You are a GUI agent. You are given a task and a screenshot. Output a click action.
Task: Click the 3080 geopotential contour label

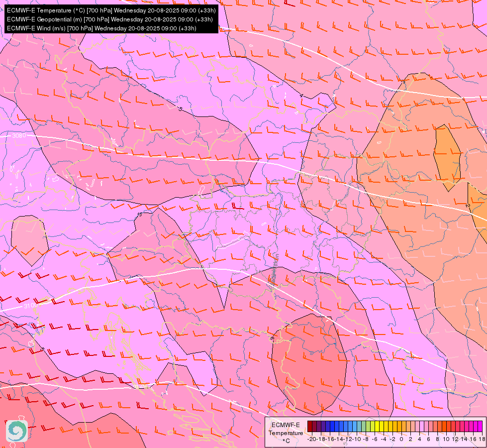[19, 135]
